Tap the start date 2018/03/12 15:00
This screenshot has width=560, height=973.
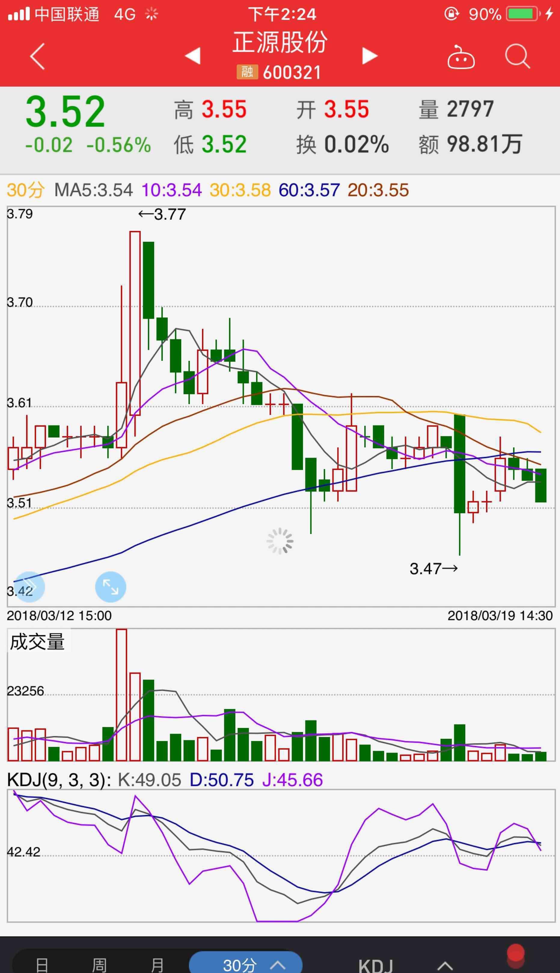click(59, 615)
